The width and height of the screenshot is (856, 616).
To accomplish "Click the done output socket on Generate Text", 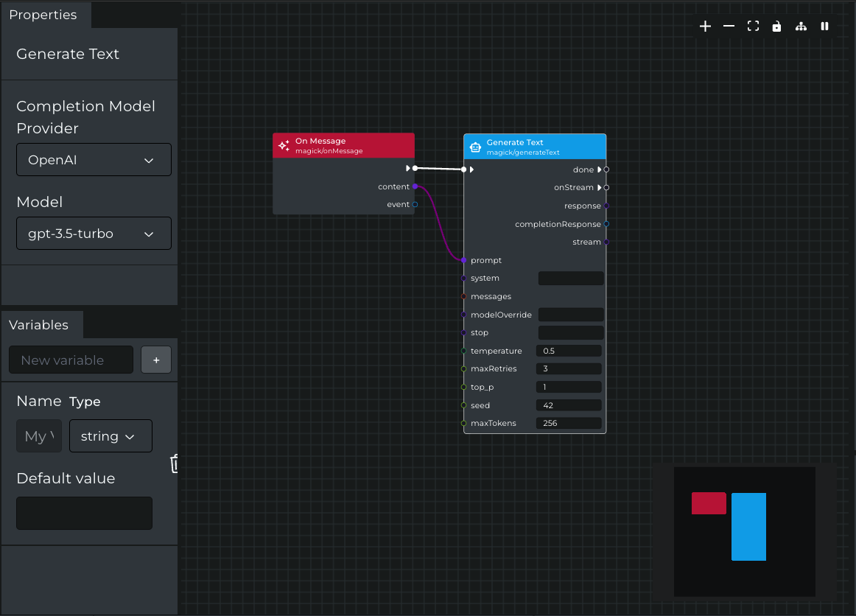I will pyautogui.click(x=605, y=169).
